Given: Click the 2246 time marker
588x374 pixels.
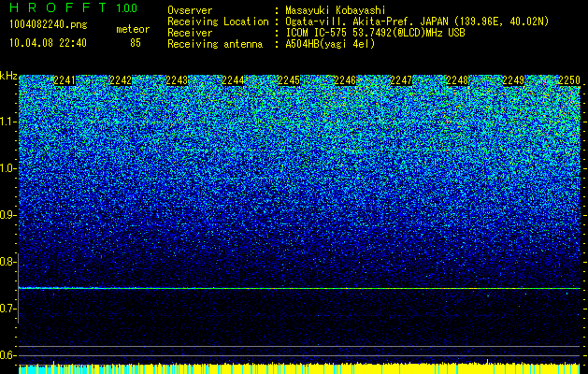Looking at the screenshot, I should (x=345, y=80).
